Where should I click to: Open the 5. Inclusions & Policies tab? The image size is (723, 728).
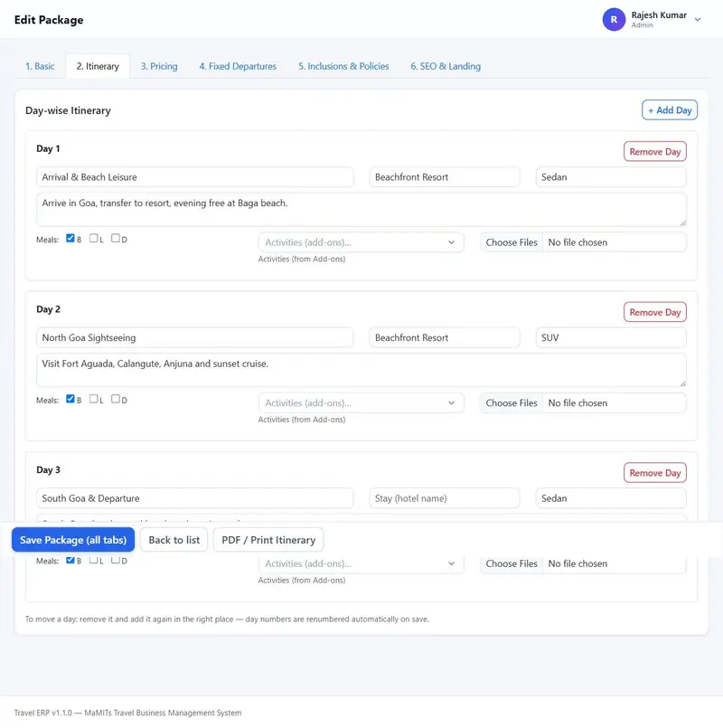[343, 66]
